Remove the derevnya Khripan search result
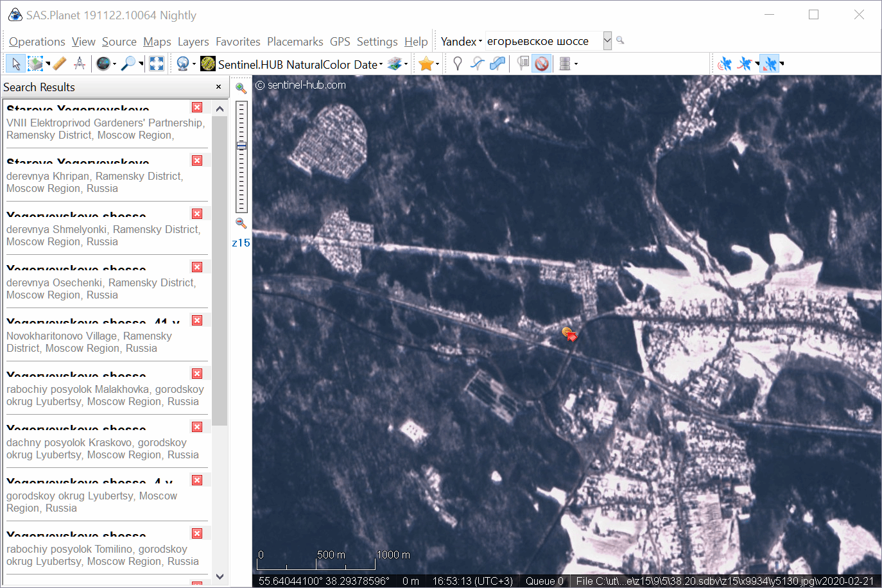This screenshot has height=588, width=882. point(197,160)
